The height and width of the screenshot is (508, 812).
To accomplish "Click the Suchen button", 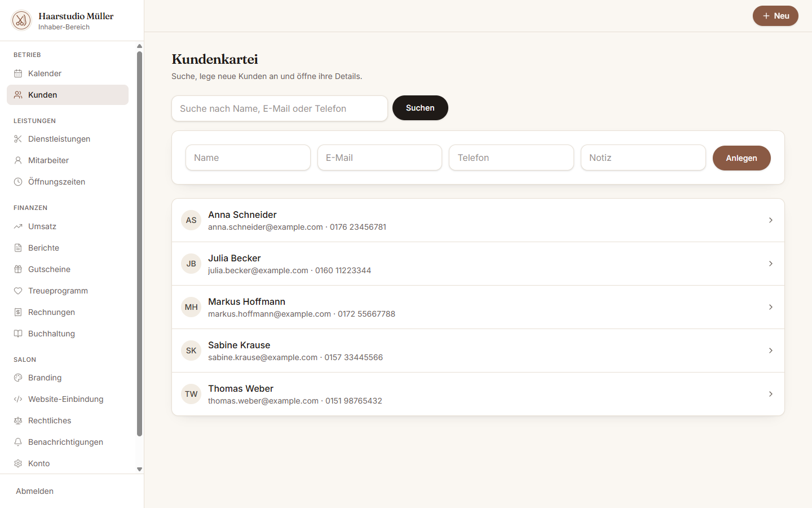I will point(420,108).
